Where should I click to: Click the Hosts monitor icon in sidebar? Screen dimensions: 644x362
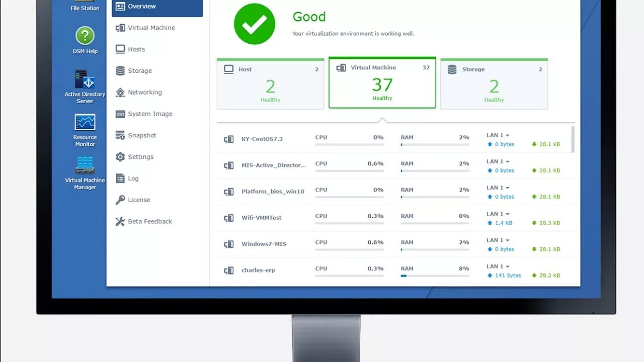point(120,49)
